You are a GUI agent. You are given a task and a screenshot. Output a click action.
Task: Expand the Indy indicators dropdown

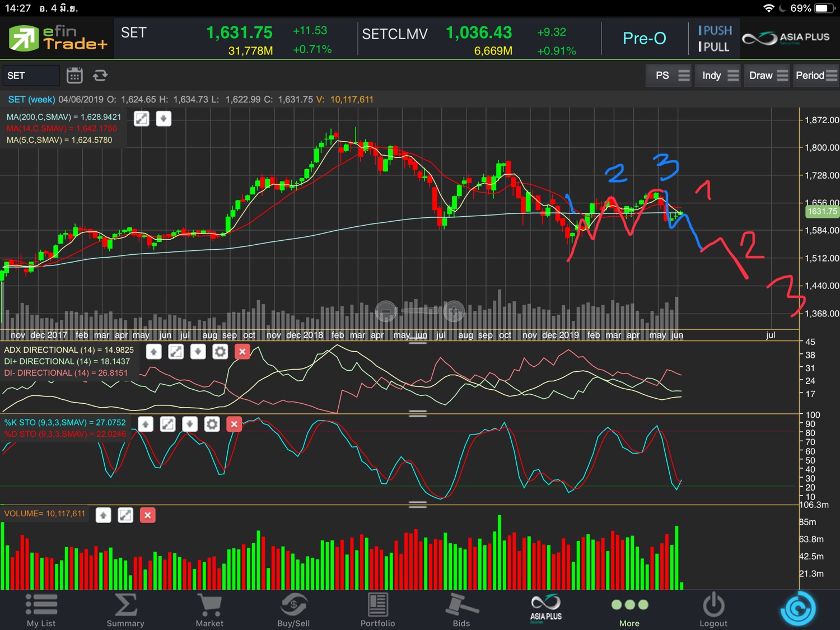(720, 76)
